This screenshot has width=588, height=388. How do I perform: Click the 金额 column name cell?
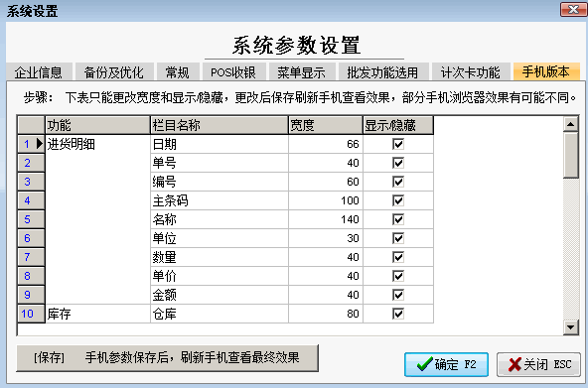click(x=220, y=295)
